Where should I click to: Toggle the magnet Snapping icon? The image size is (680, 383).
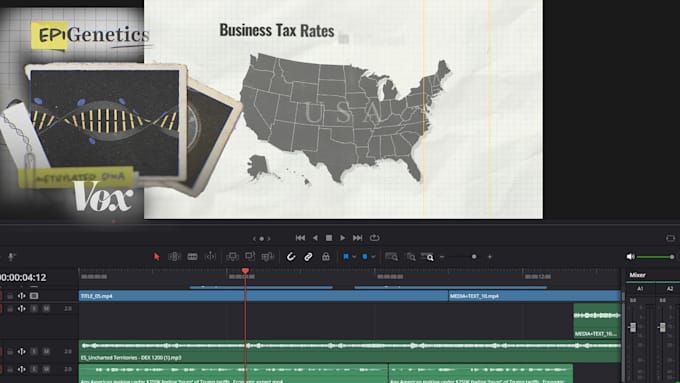[x=291, y=257]
